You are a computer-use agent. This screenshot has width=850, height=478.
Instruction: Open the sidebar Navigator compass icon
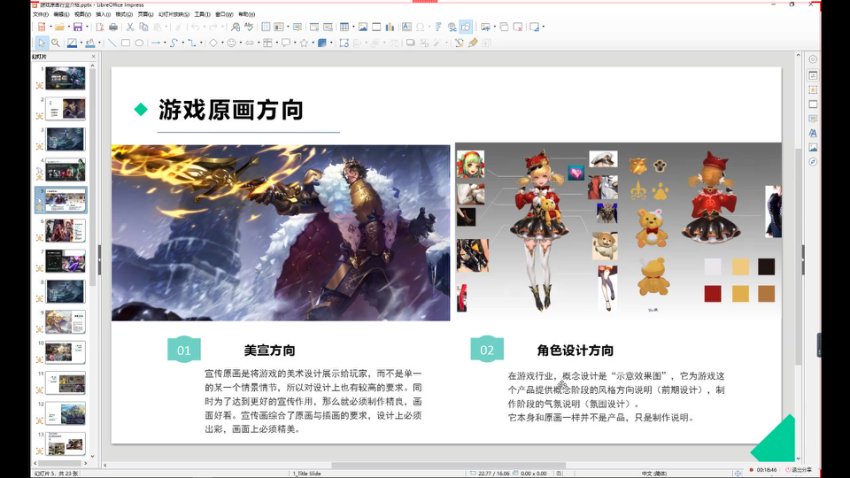pos(813,162)
